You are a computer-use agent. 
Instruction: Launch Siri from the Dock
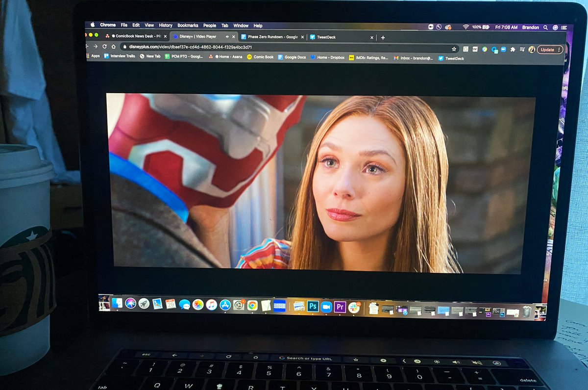pos(130,304)
